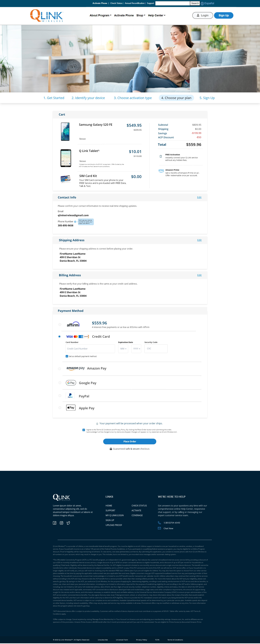Click the CVC security code field
The width and height of the screenshot is (260, 644).
coord(156,349)
